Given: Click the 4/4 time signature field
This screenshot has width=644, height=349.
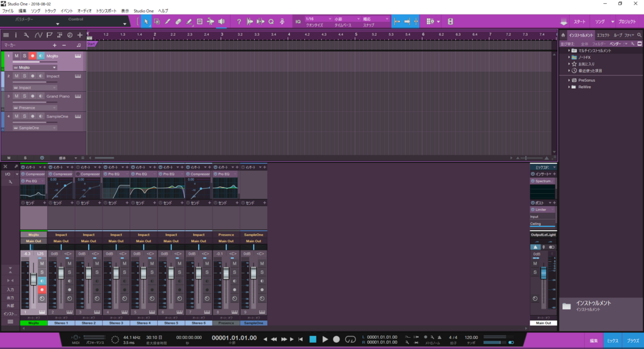Looking at the screenshot, I should pos(453,338).
